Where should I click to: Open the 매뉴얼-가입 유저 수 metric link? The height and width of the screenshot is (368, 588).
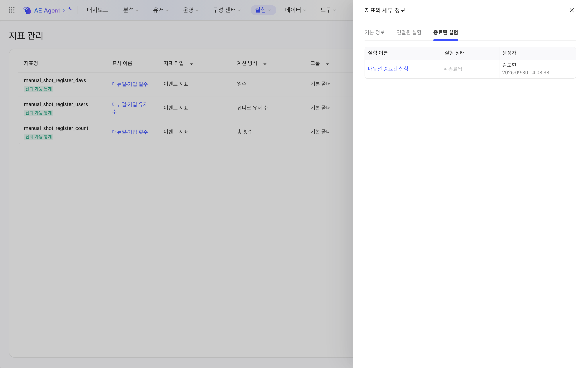tap(130, 108)
